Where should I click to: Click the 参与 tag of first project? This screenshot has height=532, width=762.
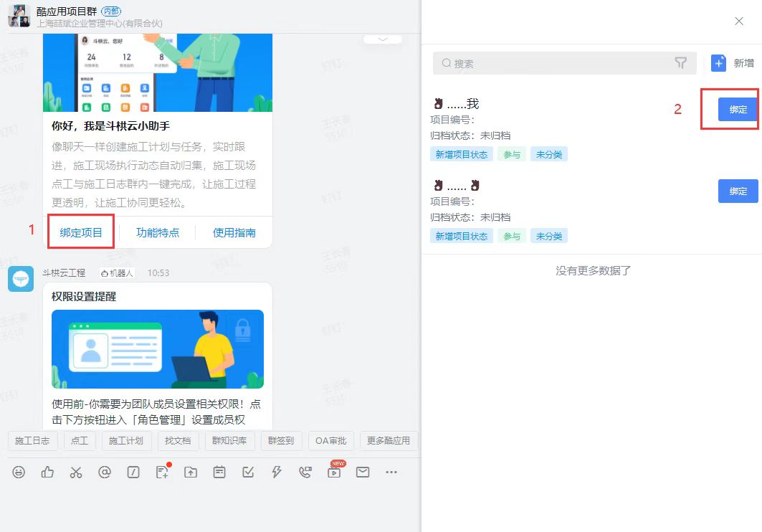tap(512, 154)
